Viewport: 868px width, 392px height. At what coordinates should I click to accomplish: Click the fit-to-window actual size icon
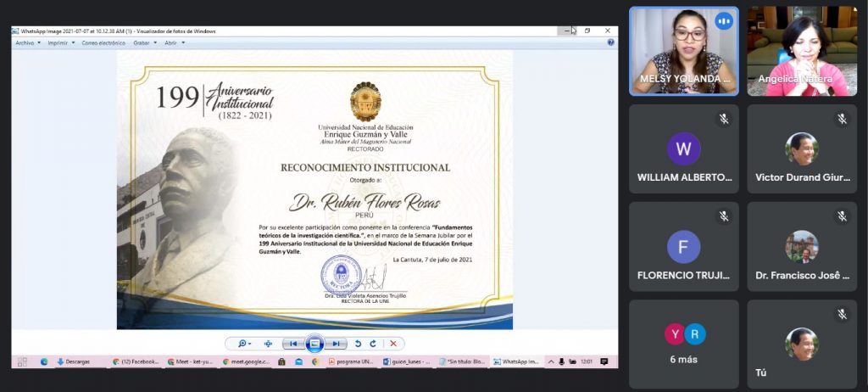click(268, 344)
